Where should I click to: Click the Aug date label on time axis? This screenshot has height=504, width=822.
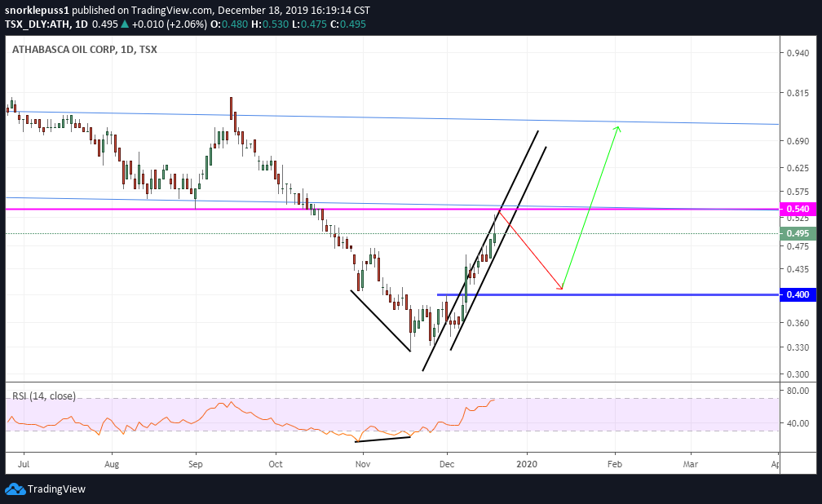[112, 464]
